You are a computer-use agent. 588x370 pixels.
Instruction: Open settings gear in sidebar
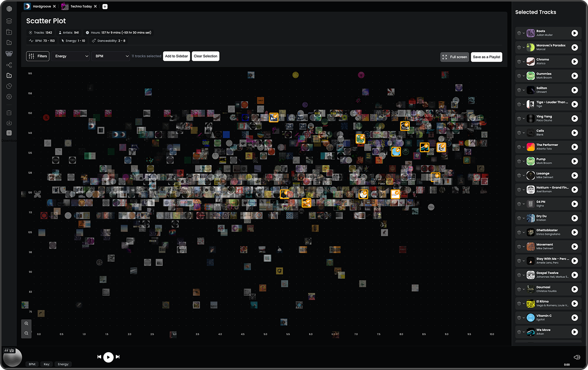coord(9,97)
